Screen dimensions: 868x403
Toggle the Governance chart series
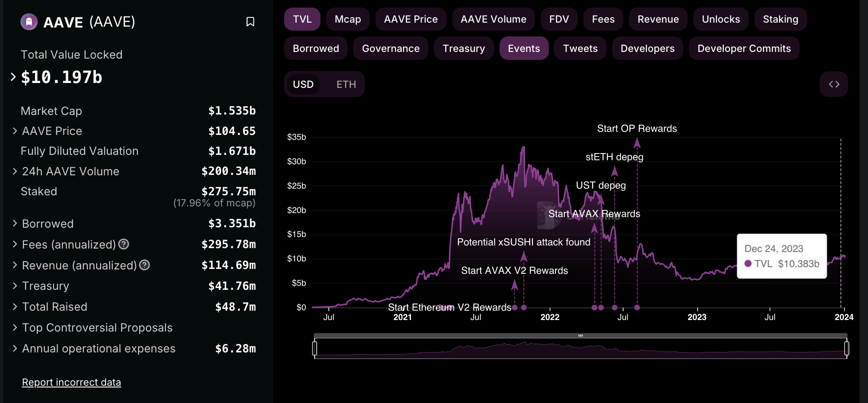point(391,48)
